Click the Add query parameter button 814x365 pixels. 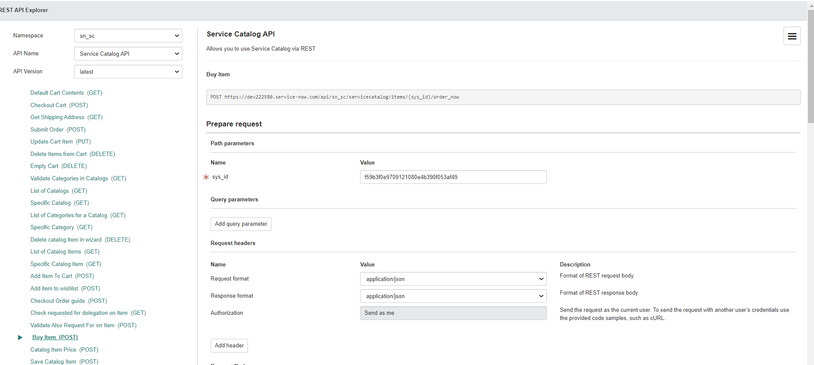pyautogui.click(x=241, y=224)
